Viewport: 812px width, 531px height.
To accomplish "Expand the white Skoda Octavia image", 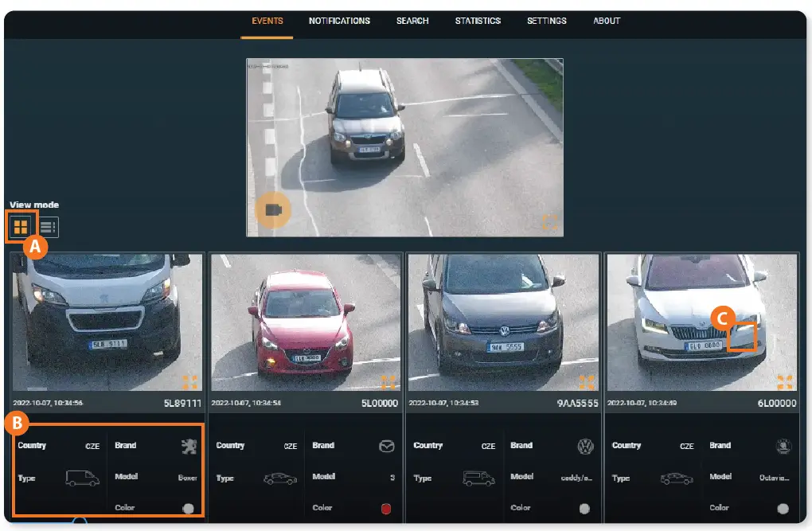I will (x=784, y=382).
